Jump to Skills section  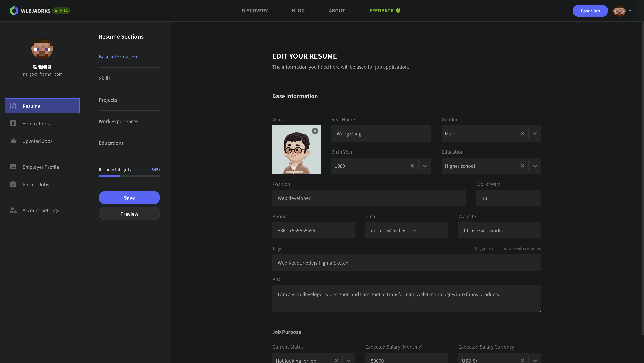click(104, 78)
